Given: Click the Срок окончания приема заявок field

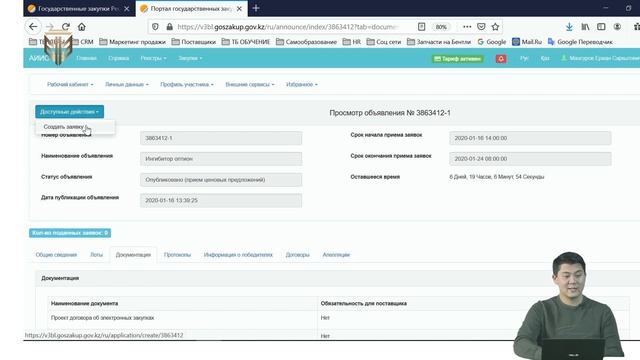Looking at the screenshot, I should click(x=530, y=159).
